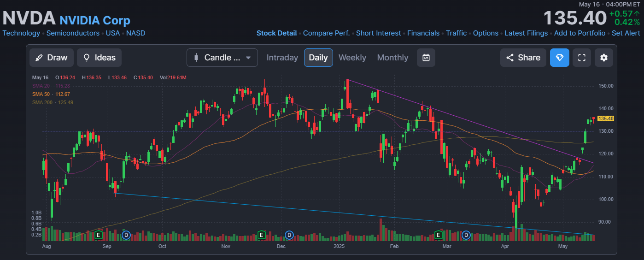Click the NVIDIA Corp company name
The height and width of the screenshot is (260, 644).
[x=95, y=20]
